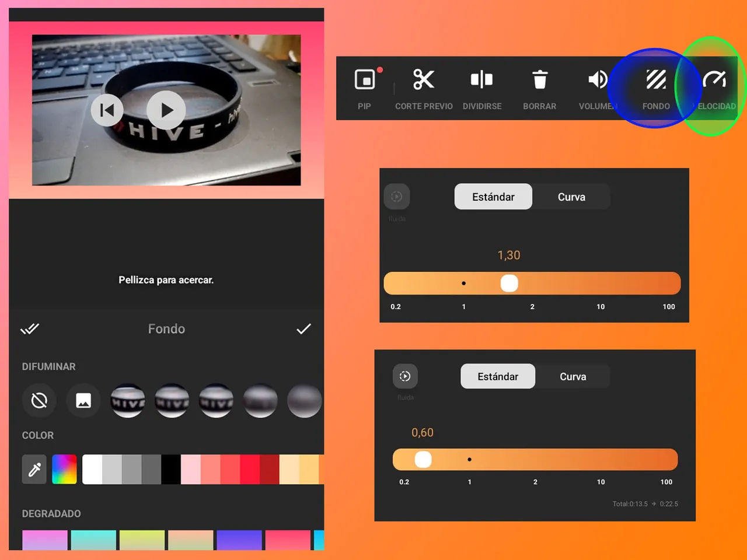Select the black color swatch
Screen dimensions: 747x560
171,469
